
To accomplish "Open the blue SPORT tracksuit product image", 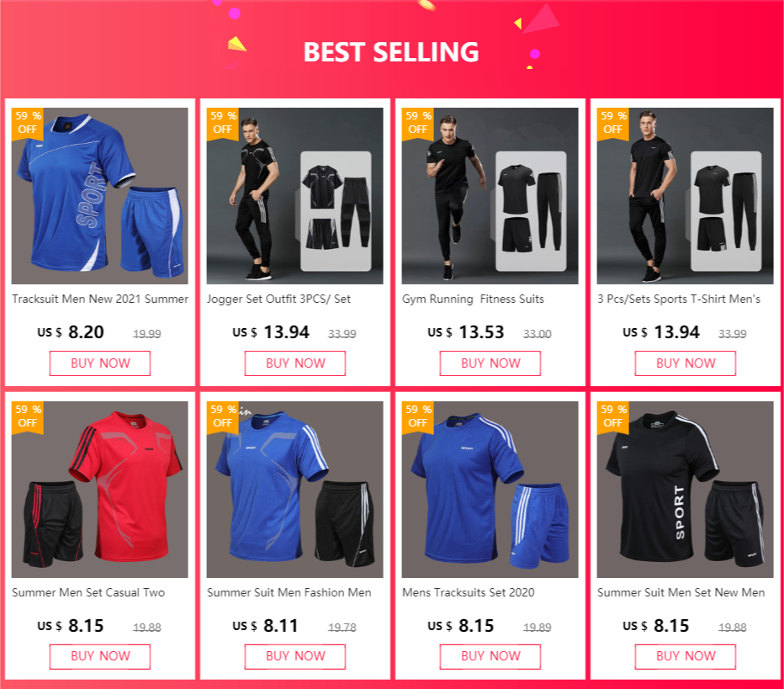I will (100, 196).
